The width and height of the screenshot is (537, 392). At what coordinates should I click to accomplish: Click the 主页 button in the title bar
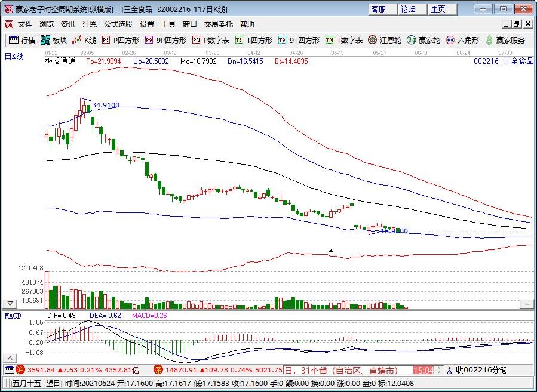442,9
